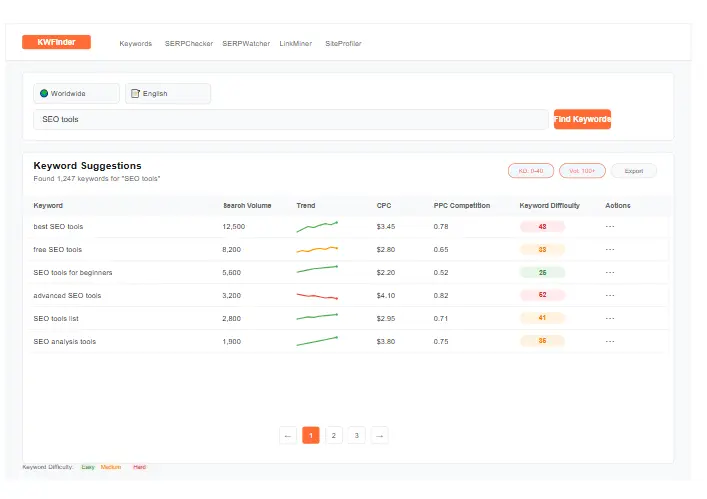Open actions menu for SEO tools for beginners
The image size is (707, 499).
[610, 272]
